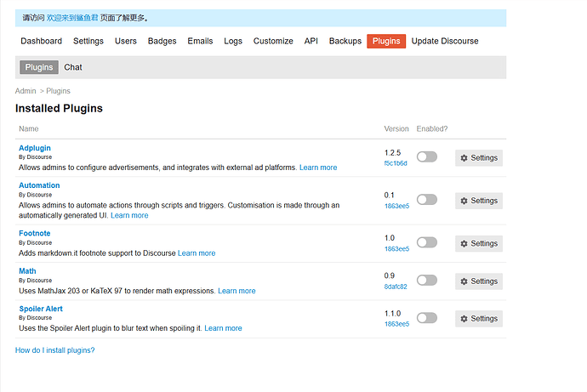The image size is (587, 392).
Task: Open the Customize tab
Action: (x=273, y=41)
